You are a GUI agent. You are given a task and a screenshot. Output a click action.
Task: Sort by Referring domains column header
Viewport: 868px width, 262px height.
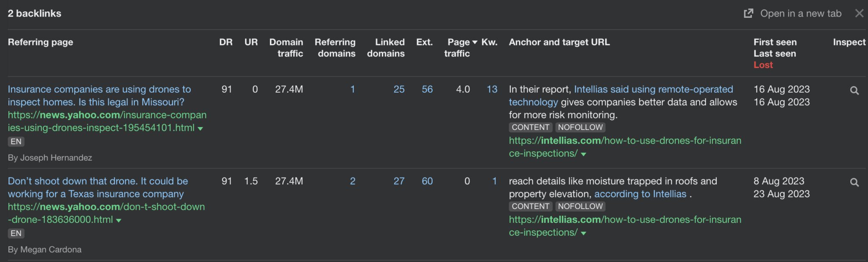point(335,48)
